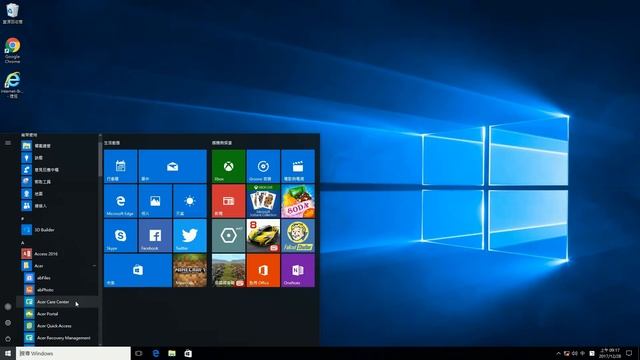
Task: Show hidden tray icons chevron
Action: pos(558,353)
